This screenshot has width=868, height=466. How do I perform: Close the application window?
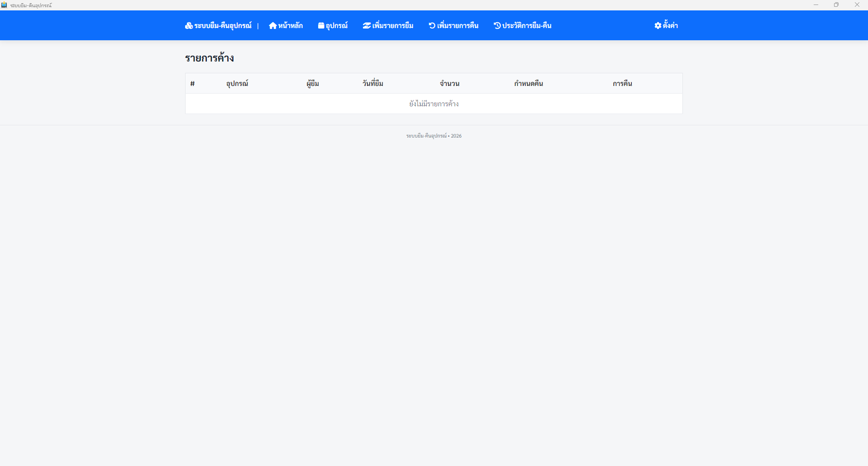pyautogui.click(x=857, y=5)
